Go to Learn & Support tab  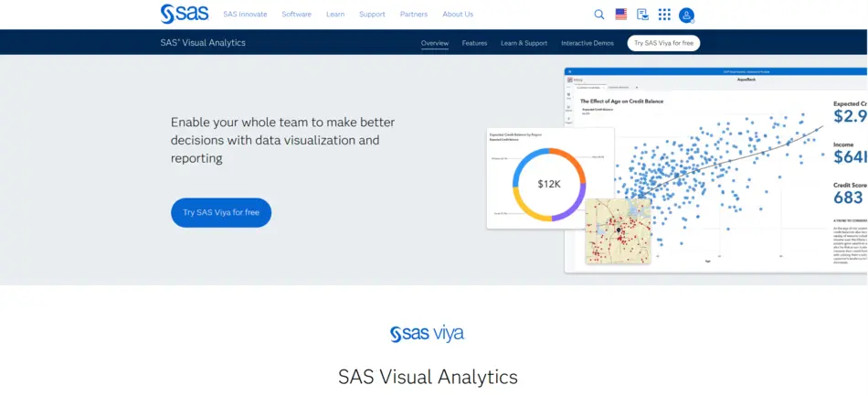coord(524,43)
